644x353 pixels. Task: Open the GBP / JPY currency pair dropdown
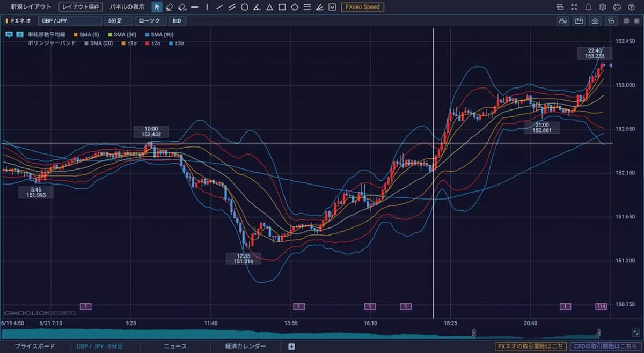69,21
